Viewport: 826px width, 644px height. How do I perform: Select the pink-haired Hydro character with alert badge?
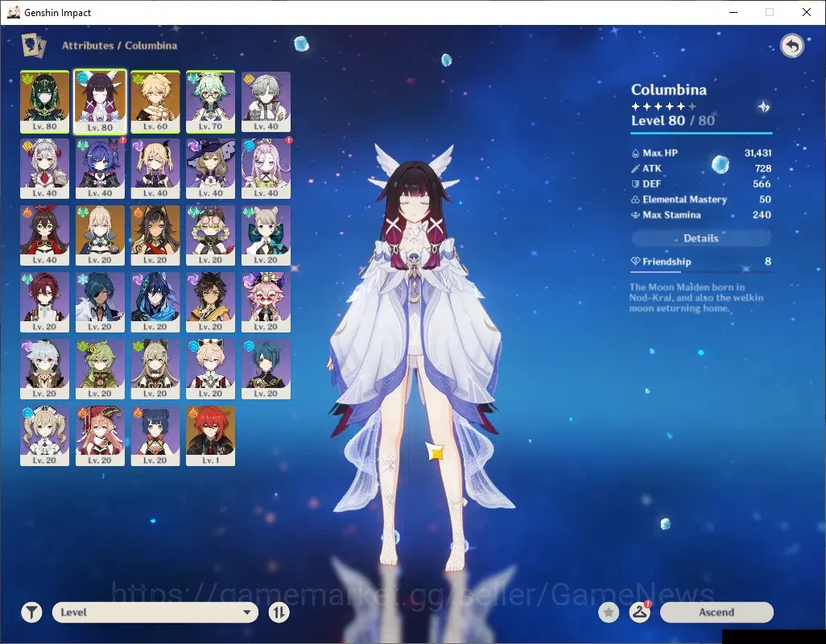pyautogui.click(x=266, y=168)
